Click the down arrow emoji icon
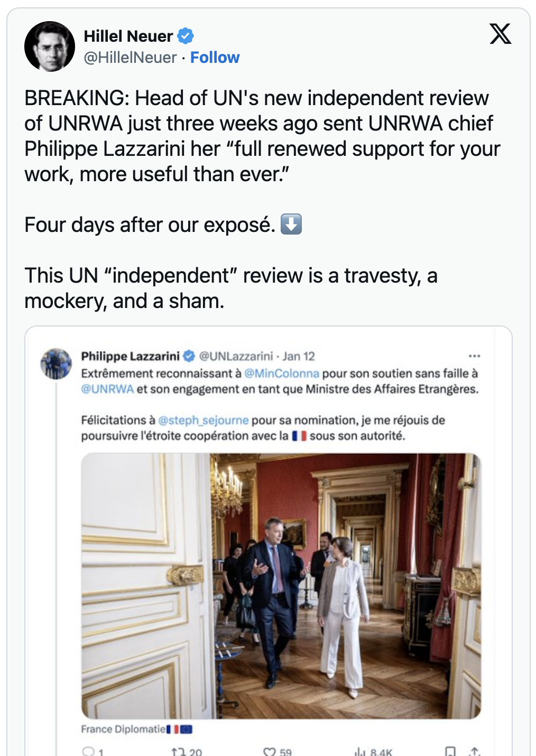The height and width of the screenshot is (756, 536). pos(291,224)
